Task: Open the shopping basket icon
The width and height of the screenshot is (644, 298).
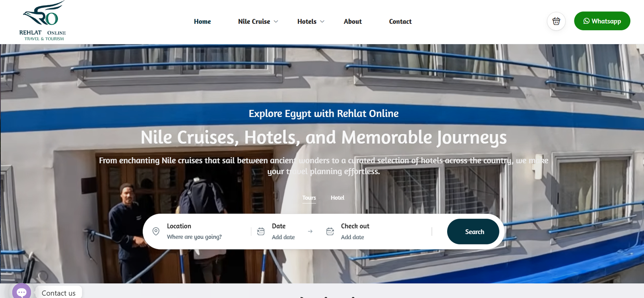Action: [556, 21]
